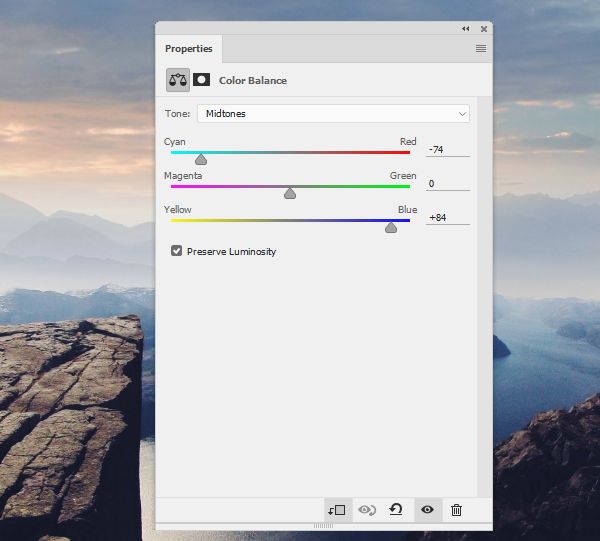Collapse the panel with double-arrow icon
Image resolution: width=600 pixels, height=541 pixels.
pyautogui.click(x=465, y=29)
